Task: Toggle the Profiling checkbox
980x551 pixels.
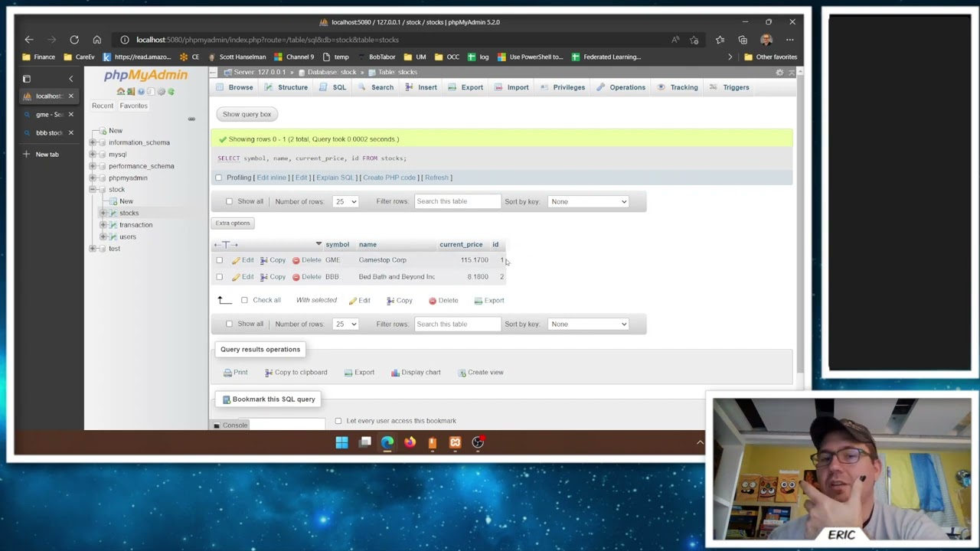Action: pyautogui.click(x=219, y=178)
